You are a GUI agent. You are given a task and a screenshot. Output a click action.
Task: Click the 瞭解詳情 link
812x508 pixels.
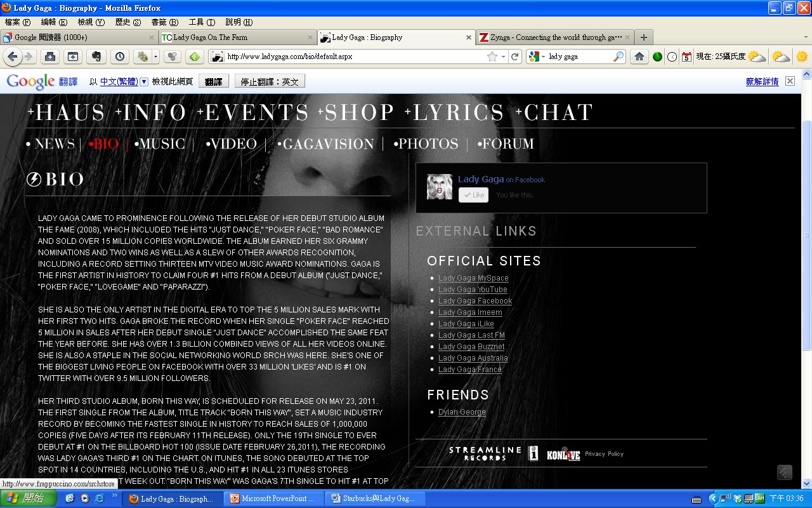[763, 81]
